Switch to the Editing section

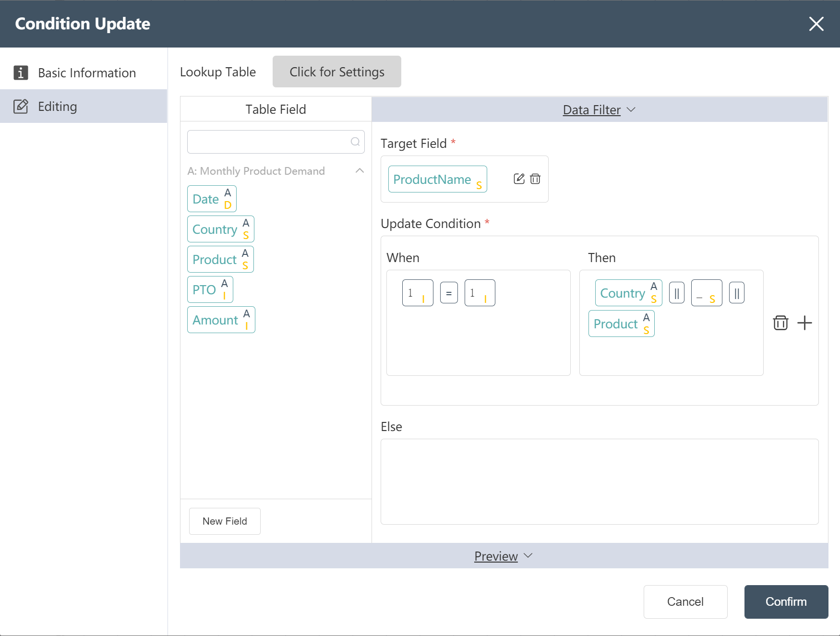point(84,106)
